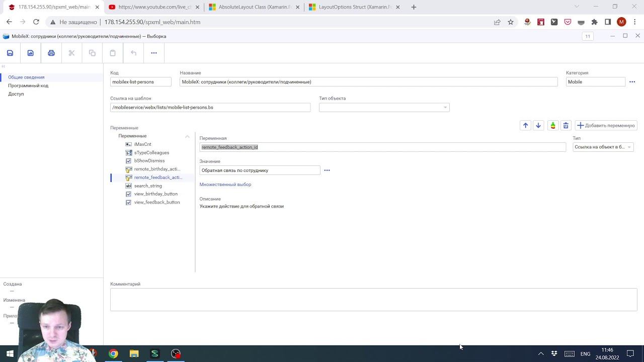Open the Программный код section

pos(28,86)
